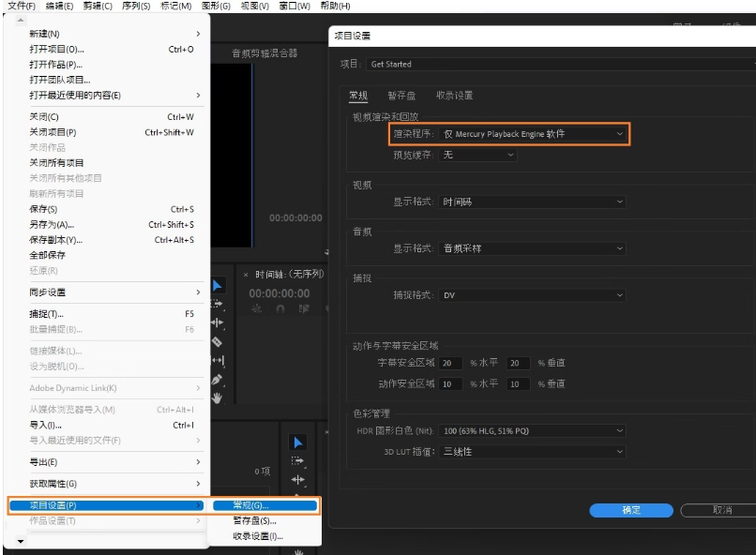Image resolution: width=756 pixels, height=555 pixels.
Task: Select the Track Select tool in the lower tools panel
Action: tap(298, 461)
